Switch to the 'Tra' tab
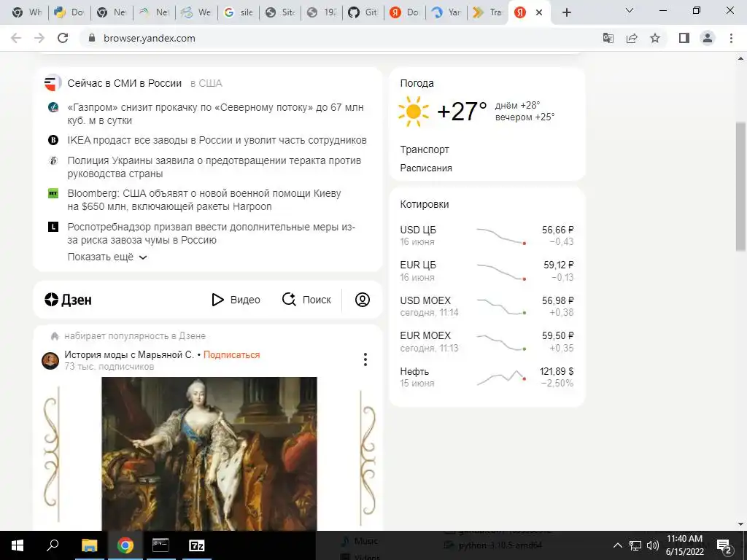 coord(488,12)
